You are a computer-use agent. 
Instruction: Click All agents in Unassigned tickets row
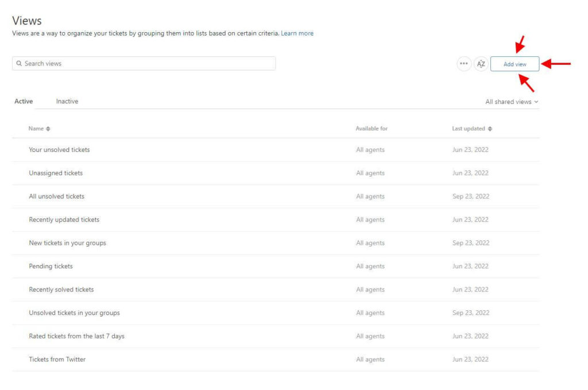click(x=370, y=173)
